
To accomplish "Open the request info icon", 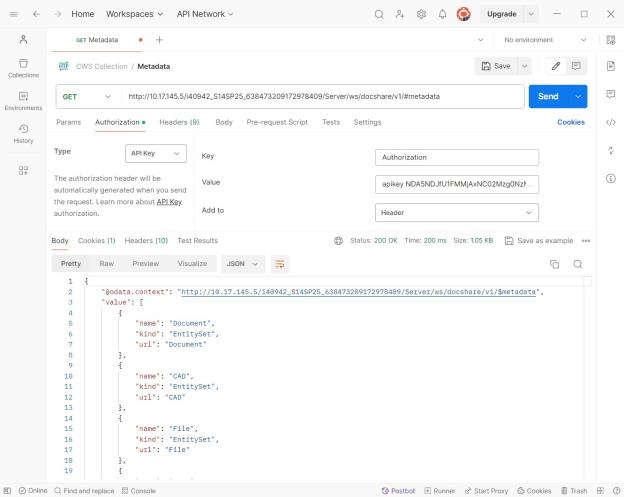I will coord(611,178).
